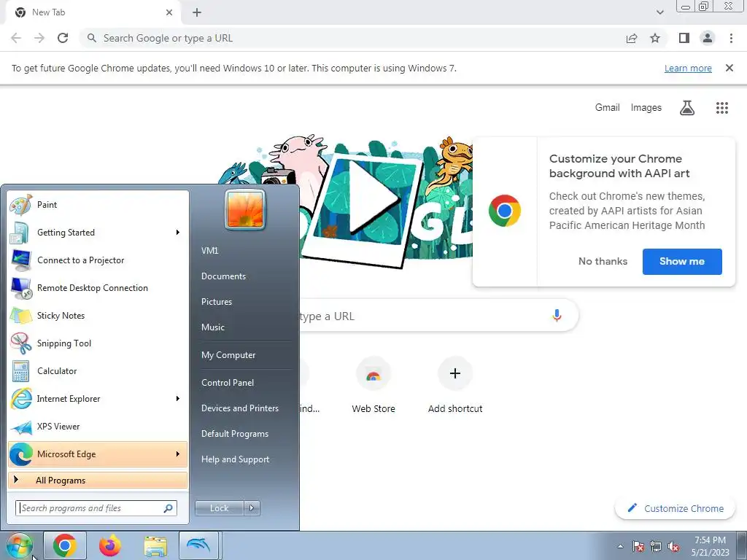Open the Chrome profile avatar
The image size is (747, 560).
(x=708, y=38)
